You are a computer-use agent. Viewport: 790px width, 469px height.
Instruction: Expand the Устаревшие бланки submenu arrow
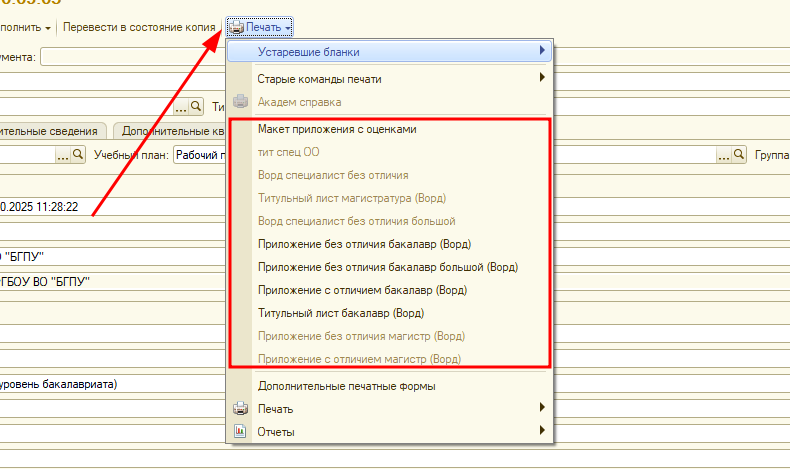(542, 51)
